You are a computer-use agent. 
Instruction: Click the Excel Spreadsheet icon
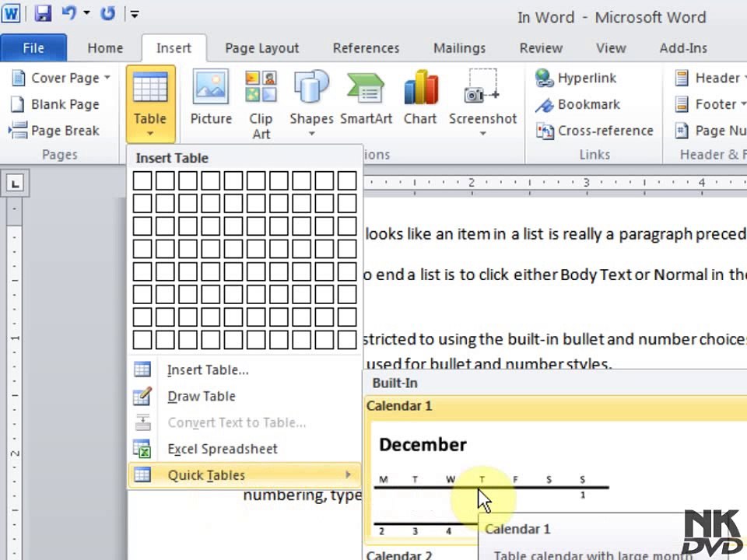tap(142, 449)
